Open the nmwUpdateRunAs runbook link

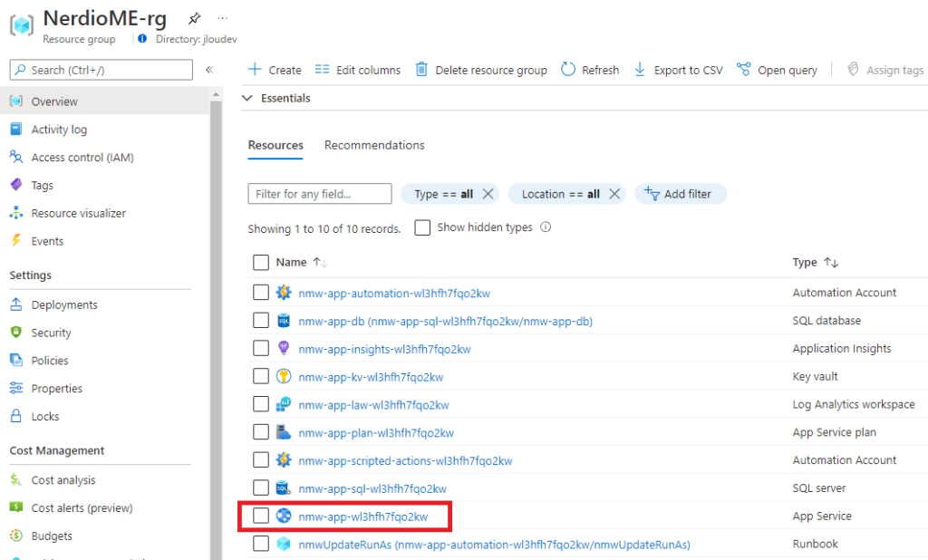(494, 545)
